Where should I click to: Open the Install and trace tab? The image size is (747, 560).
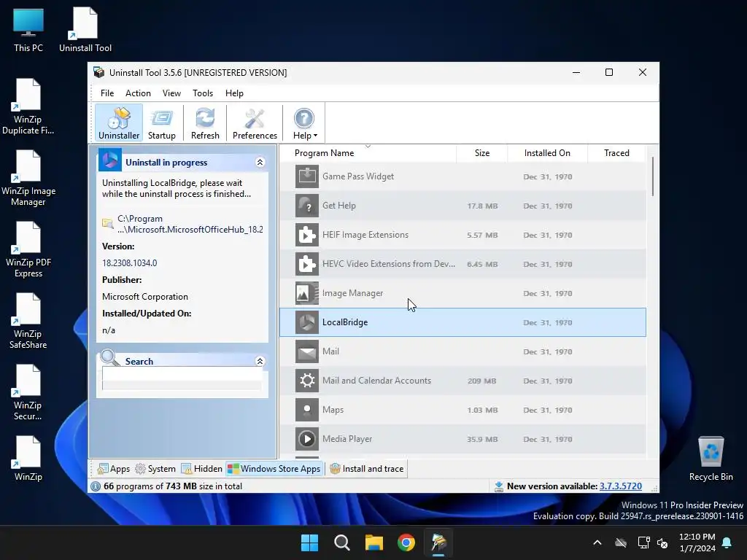366,469
